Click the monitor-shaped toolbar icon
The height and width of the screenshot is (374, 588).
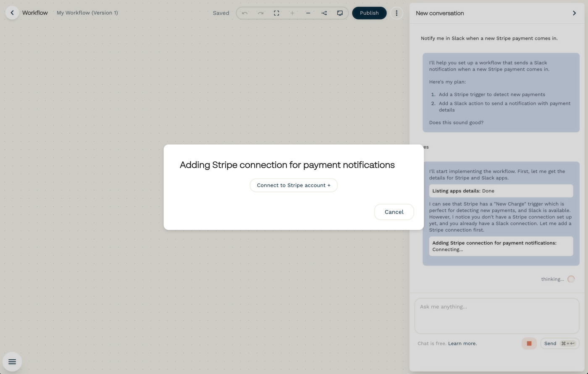point(340,13)
